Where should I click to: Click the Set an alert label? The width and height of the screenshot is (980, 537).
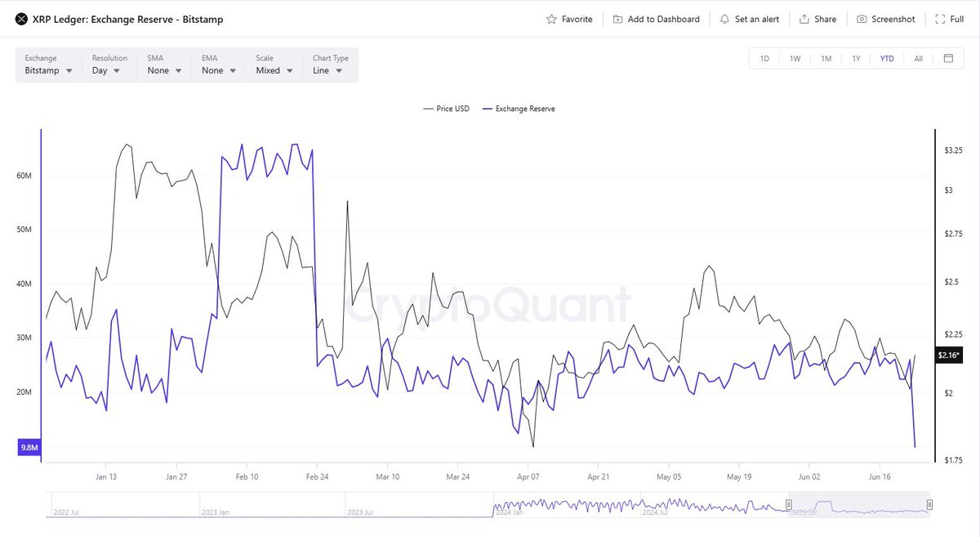(x=757, y=19)
